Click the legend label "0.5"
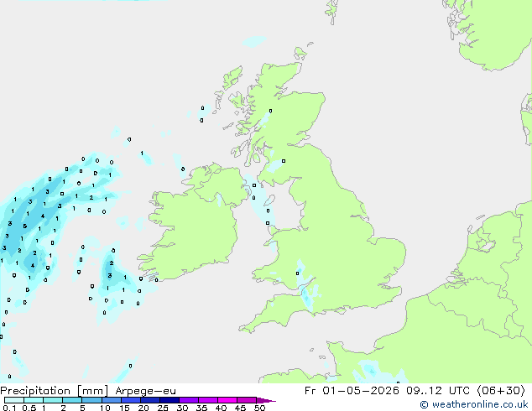 pos(29,408)
